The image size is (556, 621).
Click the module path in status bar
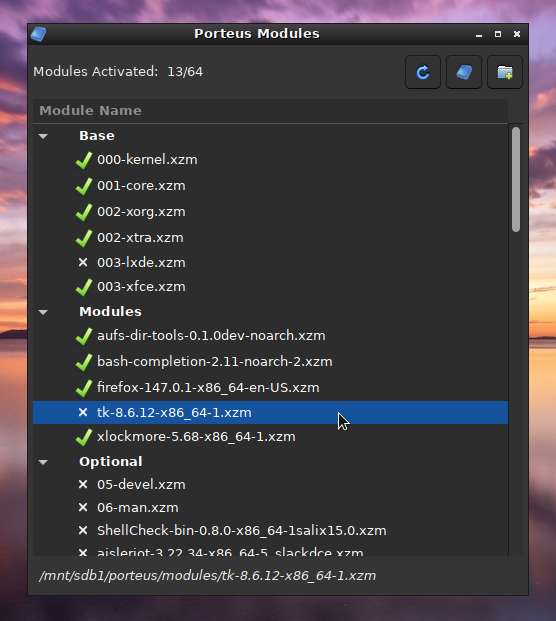click(208, 575)
